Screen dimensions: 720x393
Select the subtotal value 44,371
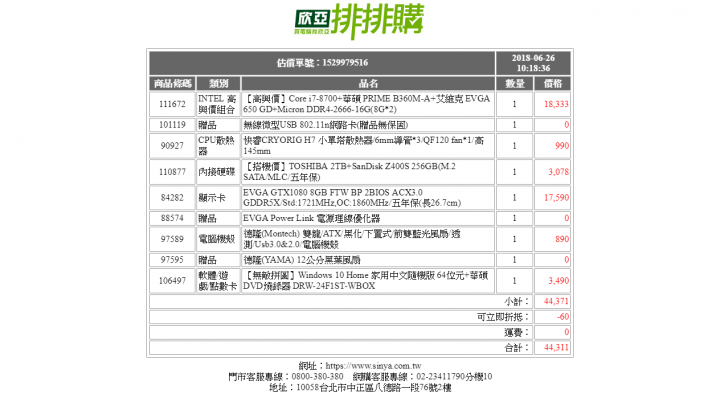tap(556, 302)
